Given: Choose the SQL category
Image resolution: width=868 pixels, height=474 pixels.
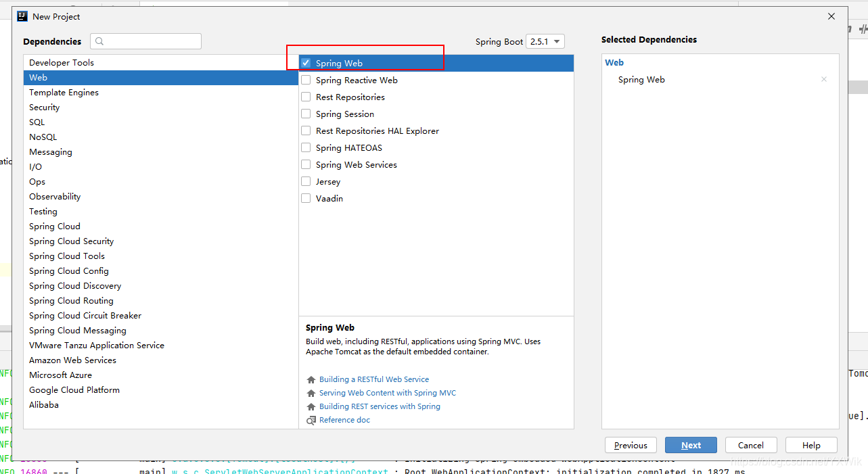Looking at the screenshot, I should 161,122.
